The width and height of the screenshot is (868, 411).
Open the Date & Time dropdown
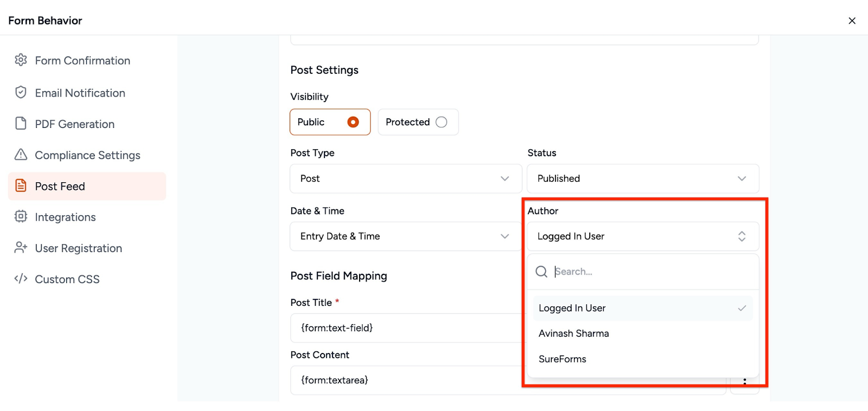(x=405, y=236)
